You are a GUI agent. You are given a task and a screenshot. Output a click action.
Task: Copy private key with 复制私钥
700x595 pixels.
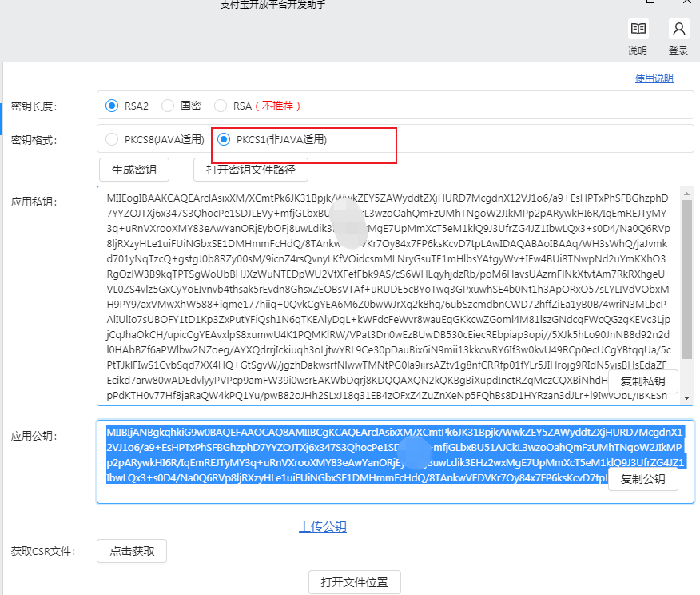tap(642, 381)
